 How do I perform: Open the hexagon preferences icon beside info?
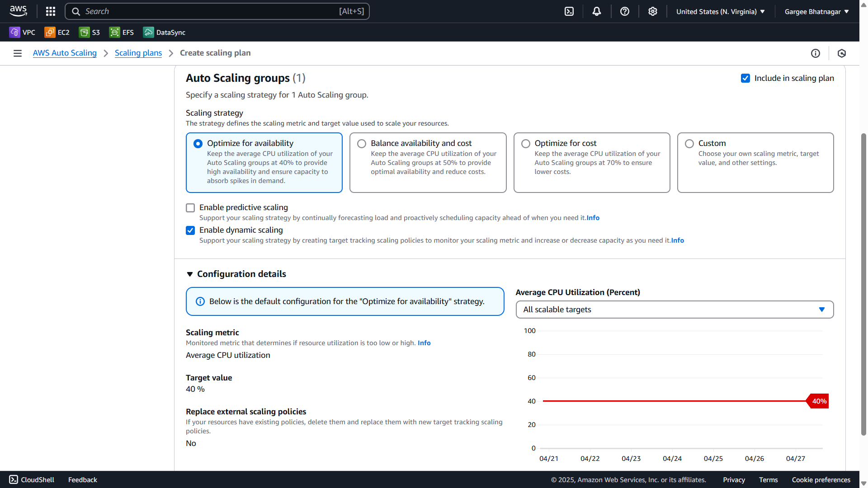(x=842, y=53)
